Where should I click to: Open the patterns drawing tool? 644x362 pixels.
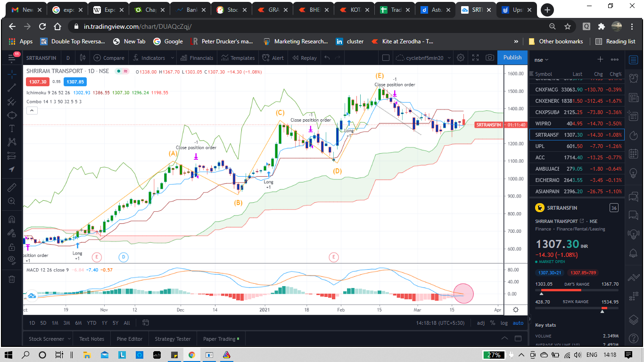[12, 142]
